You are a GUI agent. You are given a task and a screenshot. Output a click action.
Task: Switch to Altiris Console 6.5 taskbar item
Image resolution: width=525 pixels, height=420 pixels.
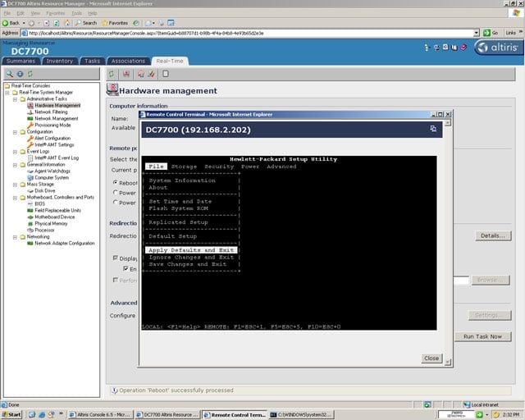point(100,414)
